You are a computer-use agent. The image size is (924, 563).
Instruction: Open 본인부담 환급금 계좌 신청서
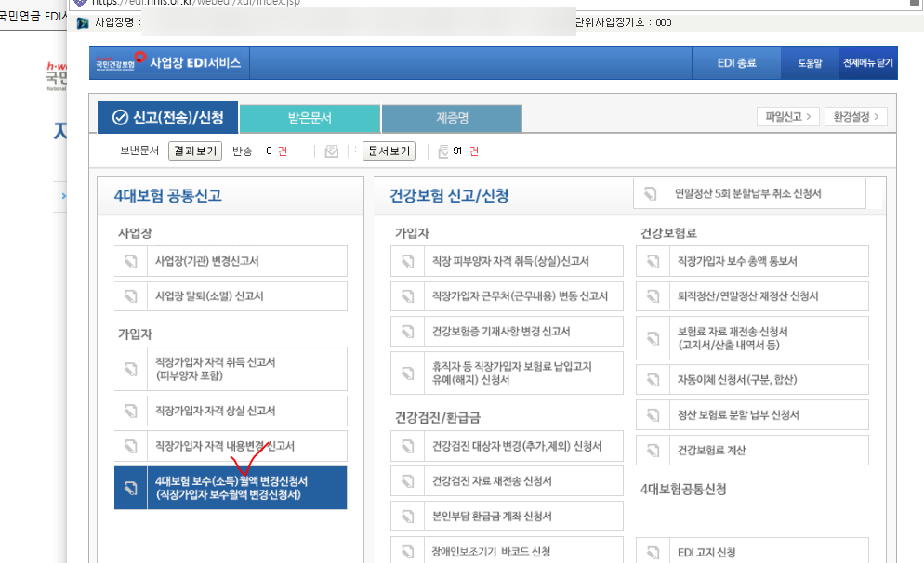(508, 517)
